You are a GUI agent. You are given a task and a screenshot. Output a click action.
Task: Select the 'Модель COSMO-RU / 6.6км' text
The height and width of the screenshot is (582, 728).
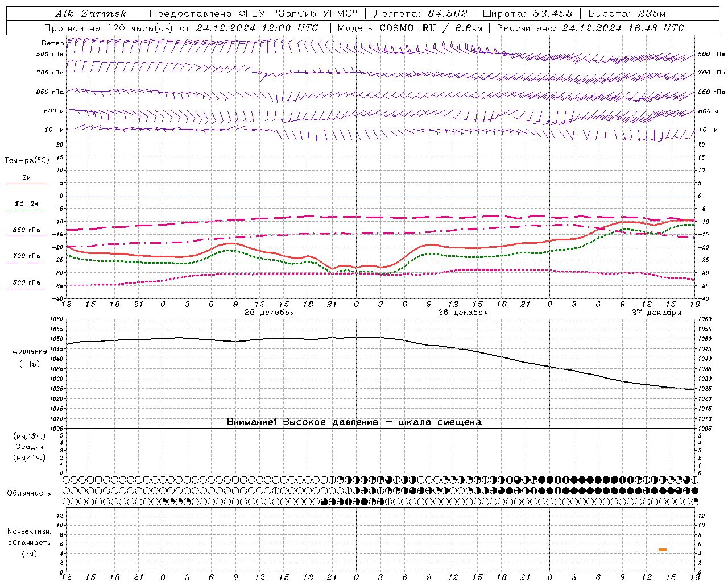click(x=409, y=28)
